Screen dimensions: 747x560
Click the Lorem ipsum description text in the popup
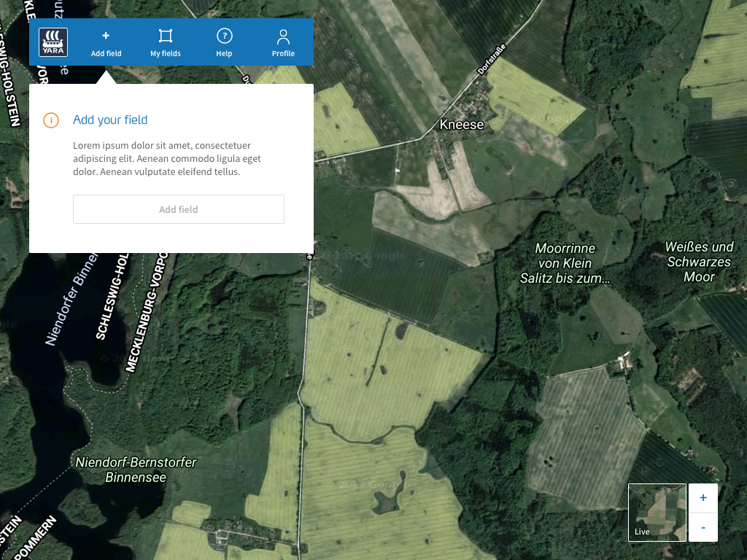(x=167, y=159)
